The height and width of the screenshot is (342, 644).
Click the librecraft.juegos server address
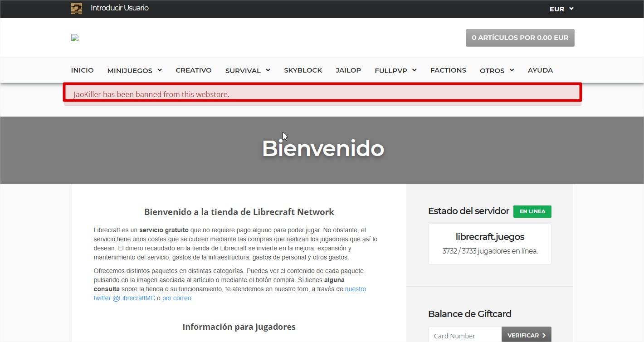click(490, 237)
